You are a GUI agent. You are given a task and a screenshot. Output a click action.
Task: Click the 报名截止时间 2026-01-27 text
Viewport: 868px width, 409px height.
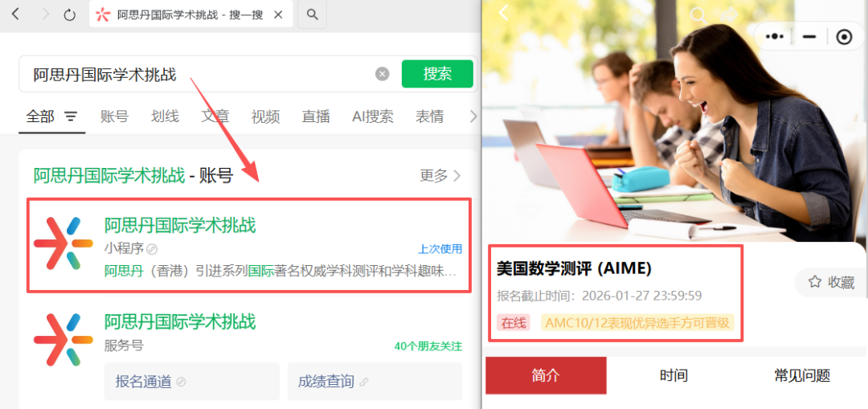600,296
